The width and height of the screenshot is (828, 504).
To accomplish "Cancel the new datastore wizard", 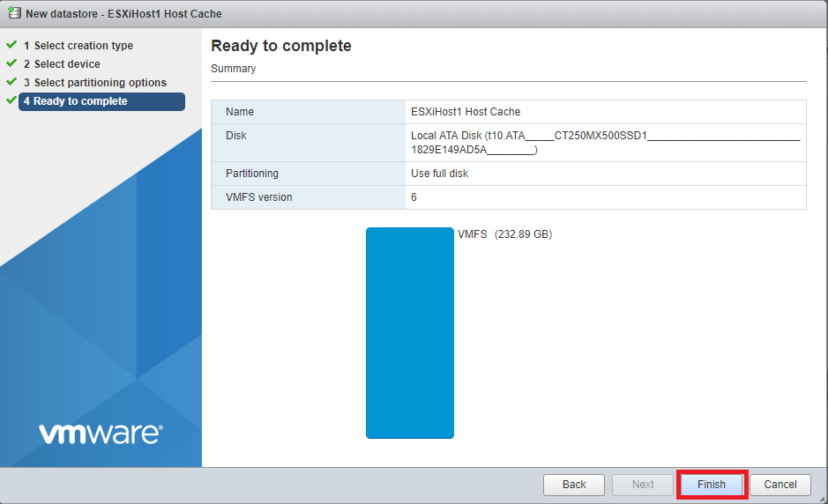I will (780, 485).
